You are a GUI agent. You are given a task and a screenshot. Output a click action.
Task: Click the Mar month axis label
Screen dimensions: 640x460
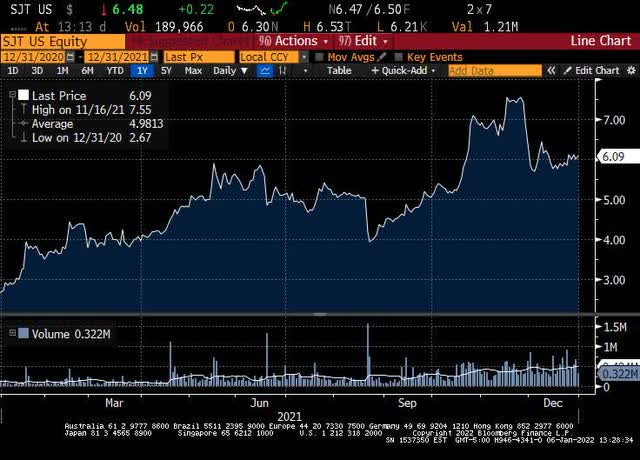coord(114,403)
